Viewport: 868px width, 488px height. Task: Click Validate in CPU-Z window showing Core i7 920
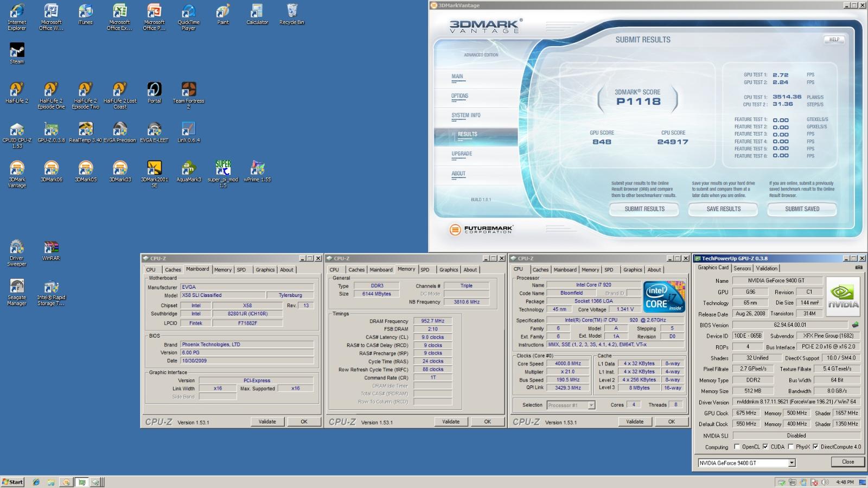635,422
